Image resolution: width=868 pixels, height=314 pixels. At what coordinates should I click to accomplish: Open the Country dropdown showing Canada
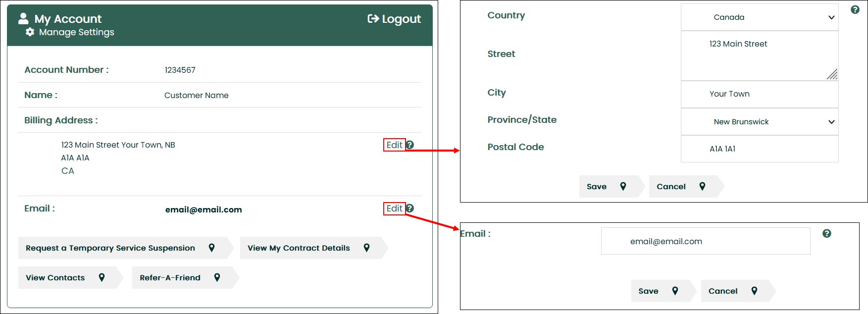[x=759, y=17]
